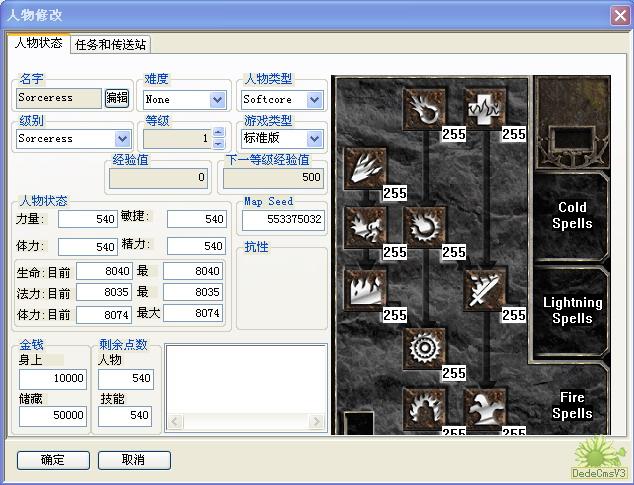Click the 下一等级经验值 field showing 500
634x485 pixels.
[273, 178]
